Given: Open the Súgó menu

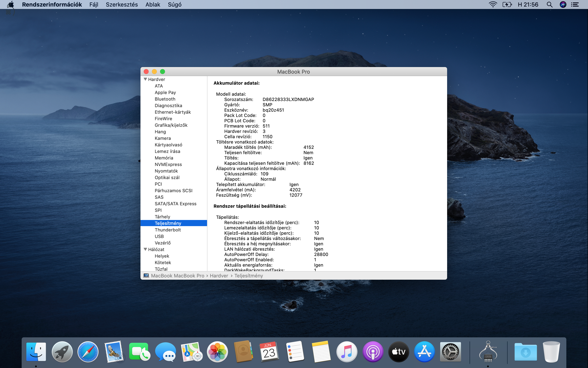Looking at the screenshot, I should pos(175,4).
